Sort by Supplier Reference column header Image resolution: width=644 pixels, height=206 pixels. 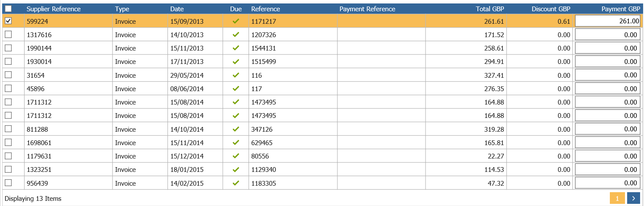pos(54,9)
